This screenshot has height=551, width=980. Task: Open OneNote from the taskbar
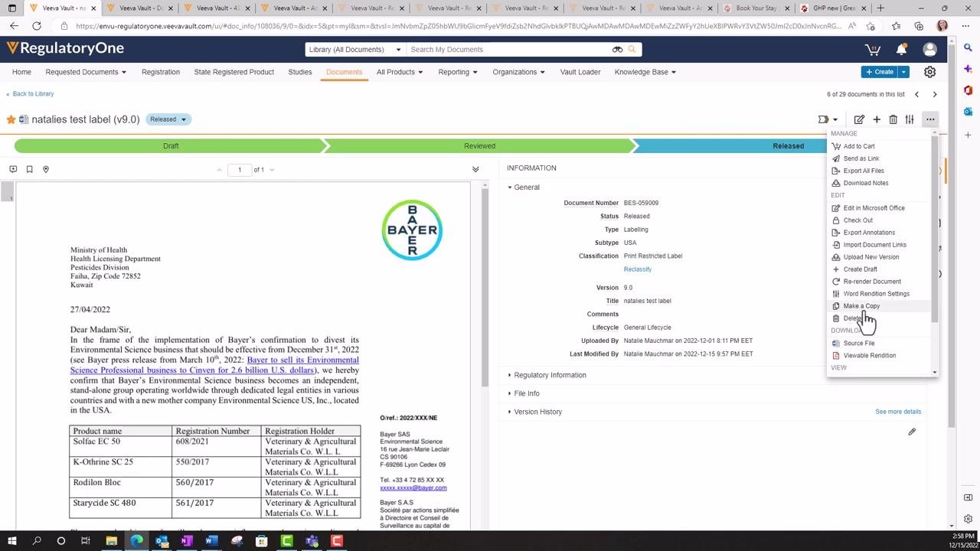tap(187, 541)
